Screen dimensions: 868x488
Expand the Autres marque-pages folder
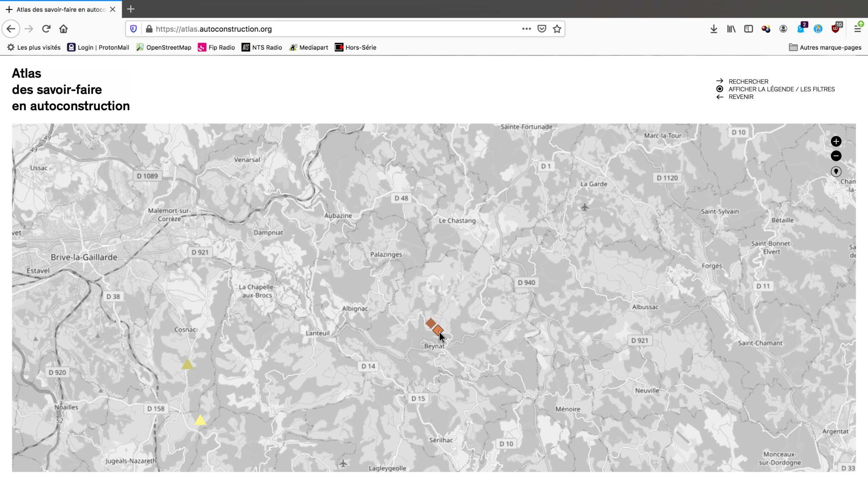pyautogui.click(x=825, y=47)
